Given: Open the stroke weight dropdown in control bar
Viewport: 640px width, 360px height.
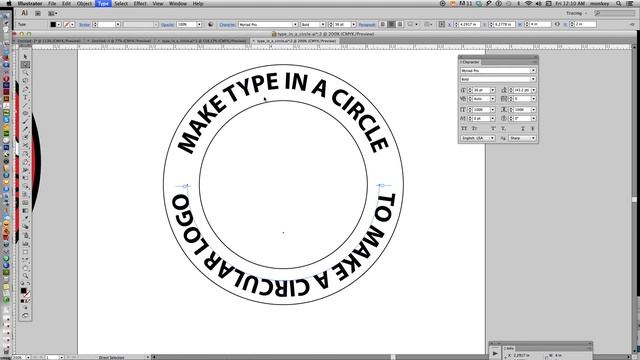Looking at the screenshot, I should click(x=118, y=24).
